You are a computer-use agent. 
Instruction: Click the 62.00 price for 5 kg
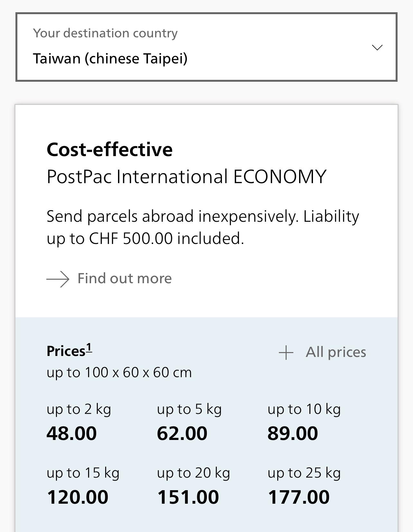(182, 433)
